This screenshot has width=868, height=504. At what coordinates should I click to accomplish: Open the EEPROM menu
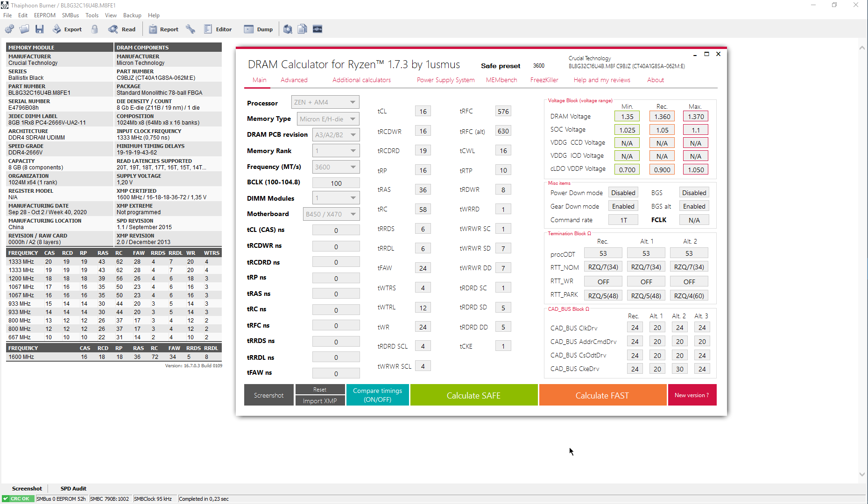pyautogui.click(x=45, y=15)
